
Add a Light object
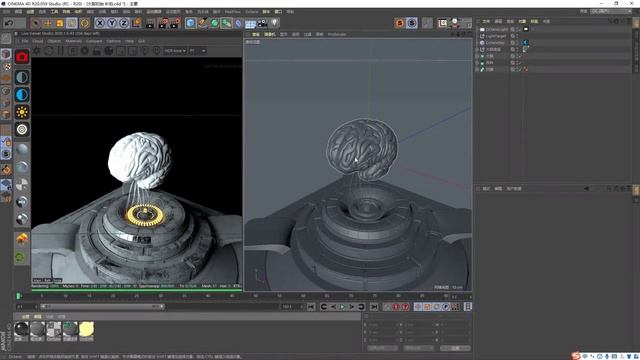click(274, 23)
